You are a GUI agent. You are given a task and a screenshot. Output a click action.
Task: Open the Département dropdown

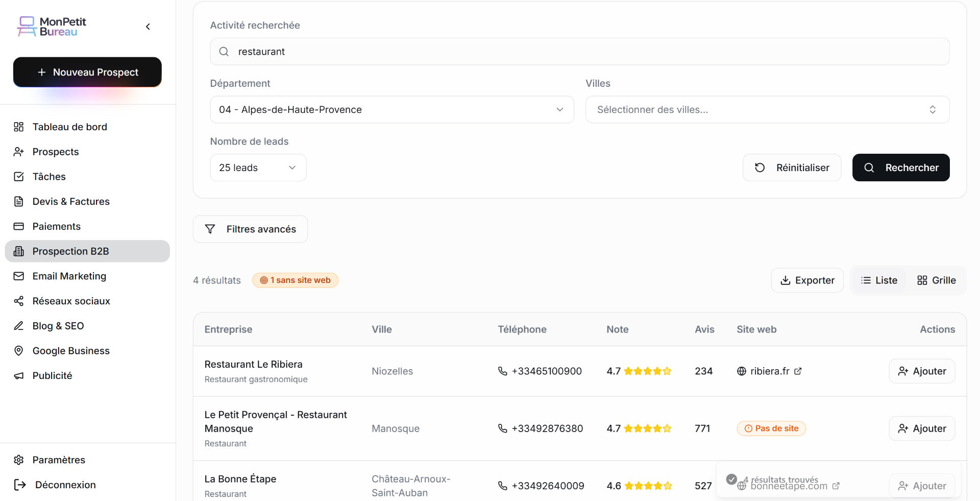point(391,110)
